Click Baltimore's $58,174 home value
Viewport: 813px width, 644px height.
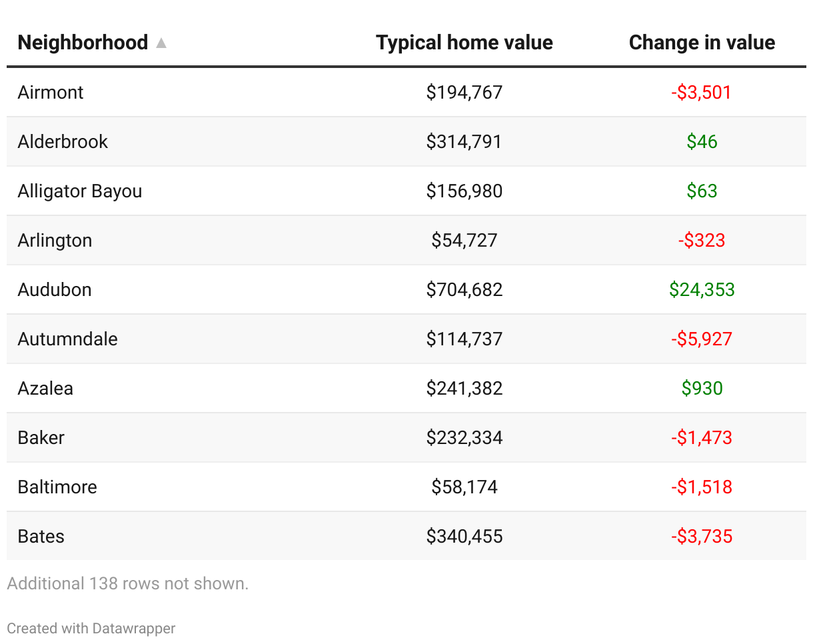coord(464,487)
